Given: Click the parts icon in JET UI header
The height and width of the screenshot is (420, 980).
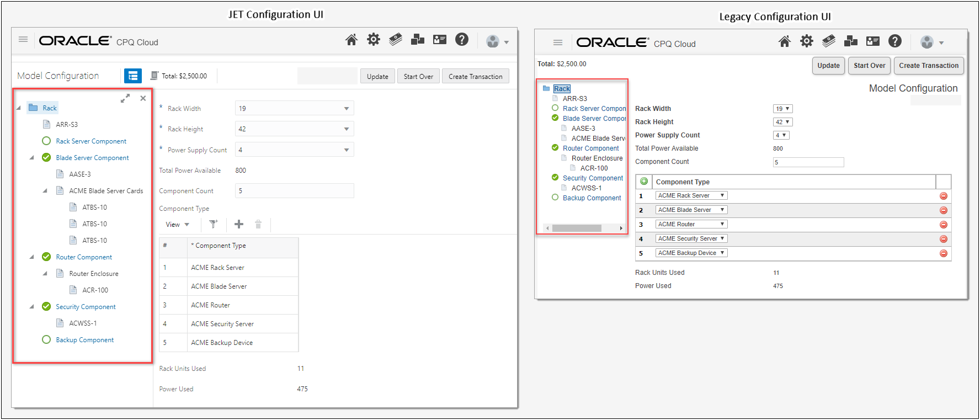Looking at the screenshot, I should [418, 40].
